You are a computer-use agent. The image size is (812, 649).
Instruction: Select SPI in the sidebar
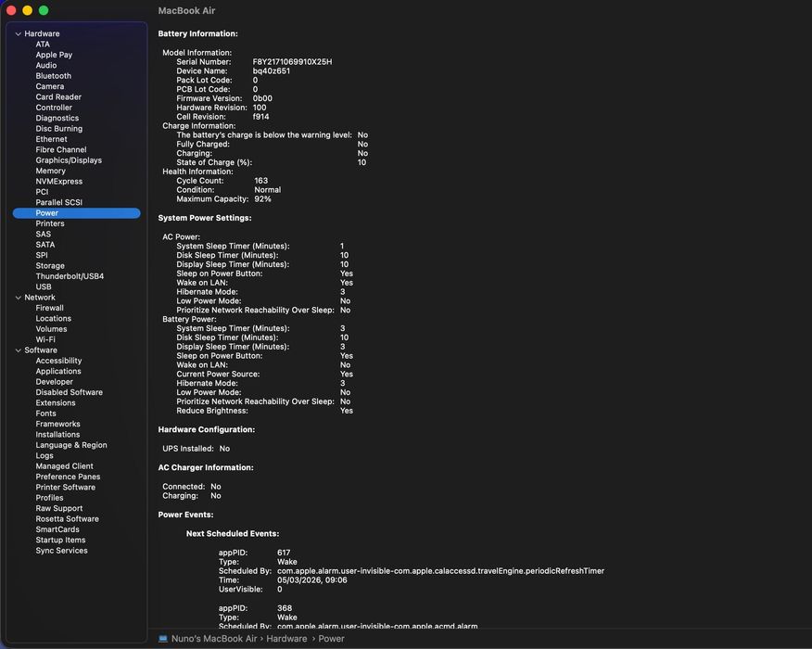click(42, 255)
